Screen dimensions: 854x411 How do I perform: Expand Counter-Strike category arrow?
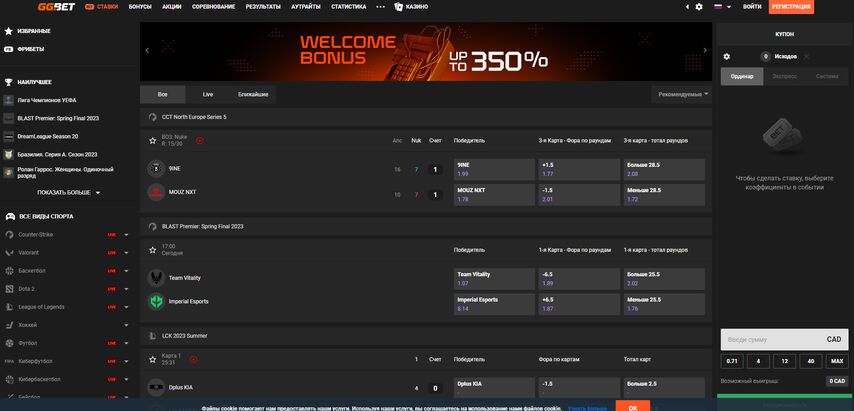(126, 235)
